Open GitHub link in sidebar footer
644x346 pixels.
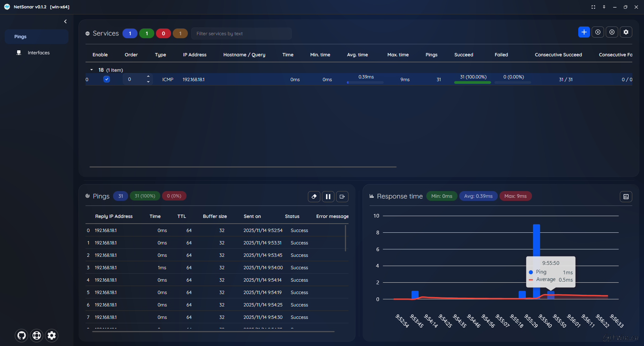[x=22, y=335]
